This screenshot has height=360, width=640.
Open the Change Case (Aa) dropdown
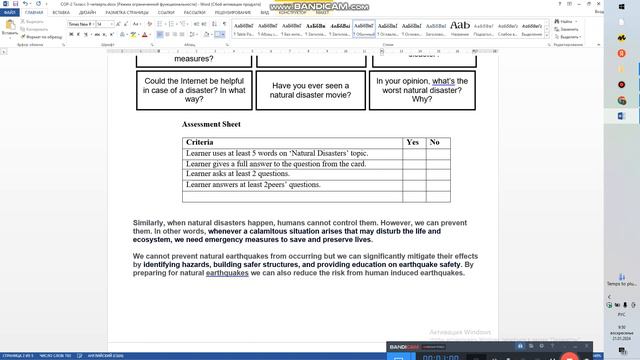[x=136, y=24]
